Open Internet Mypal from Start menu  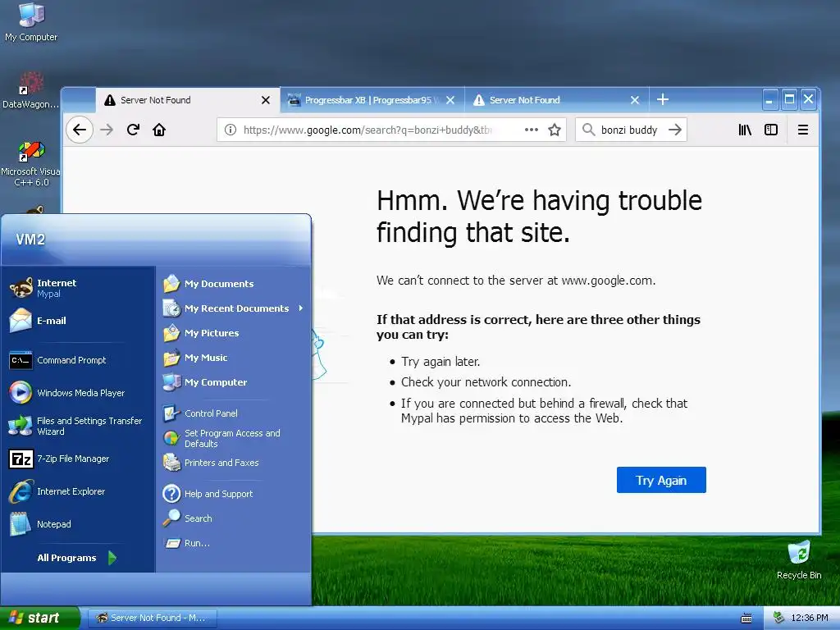tap(78, 288)
